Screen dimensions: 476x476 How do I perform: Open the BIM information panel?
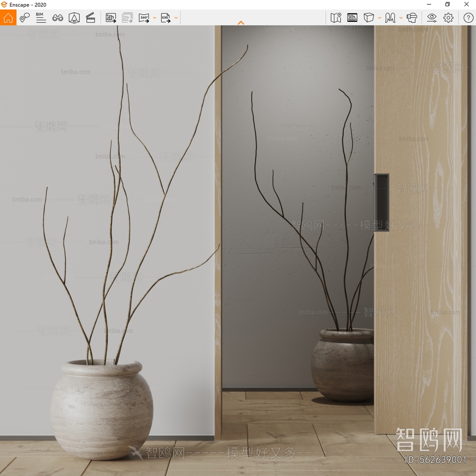pyautogui.click(x=41, y=18)
